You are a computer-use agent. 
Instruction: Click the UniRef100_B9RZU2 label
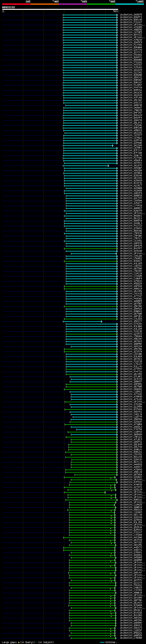131,500
